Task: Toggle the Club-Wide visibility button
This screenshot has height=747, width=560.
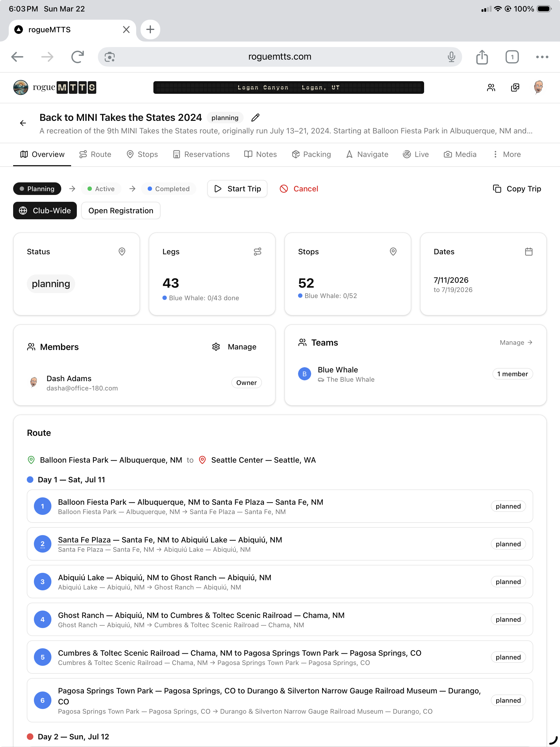Action: (x=45, y=211)
